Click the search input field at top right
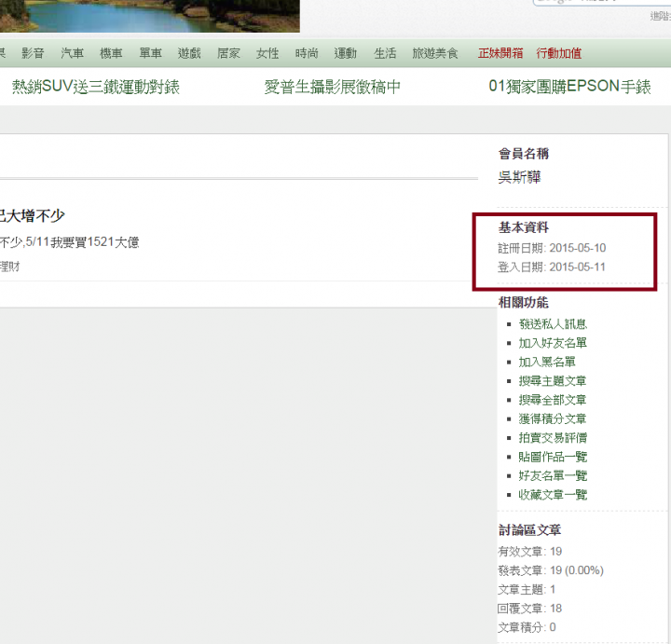 pyautogui.click(x=602, y=2)
